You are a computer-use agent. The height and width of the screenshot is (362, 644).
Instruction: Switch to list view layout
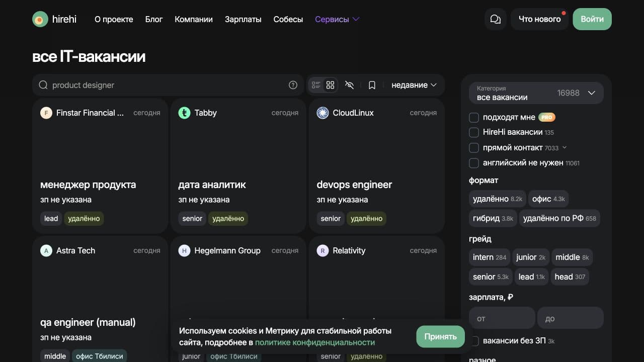coord(316,85)
